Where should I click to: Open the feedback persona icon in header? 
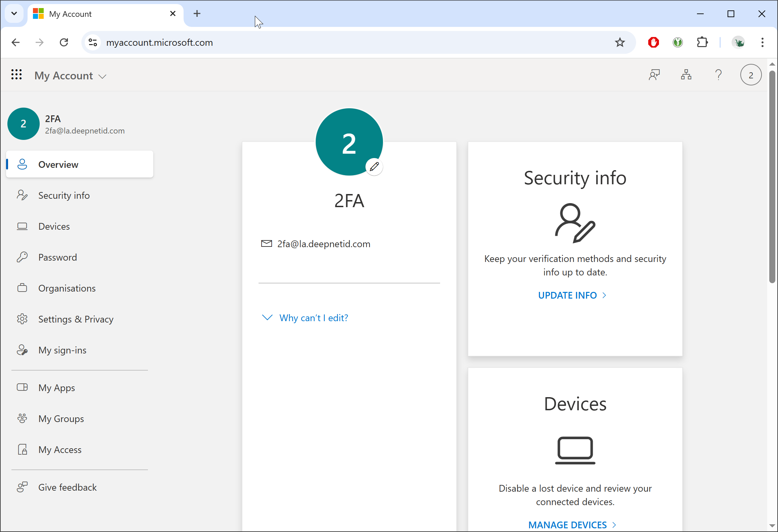654,75
